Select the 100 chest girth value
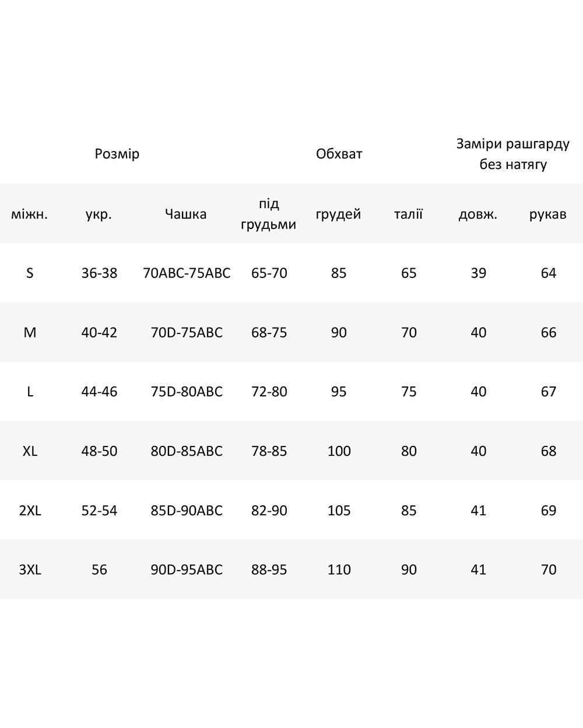Screen dimensions: 583x728 [x=339, y=451]
